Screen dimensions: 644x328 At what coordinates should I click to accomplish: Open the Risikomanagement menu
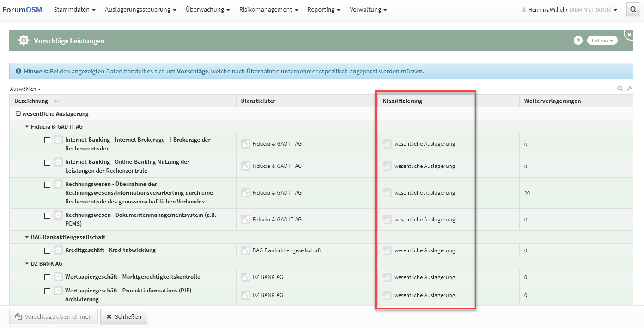(268, 9)
